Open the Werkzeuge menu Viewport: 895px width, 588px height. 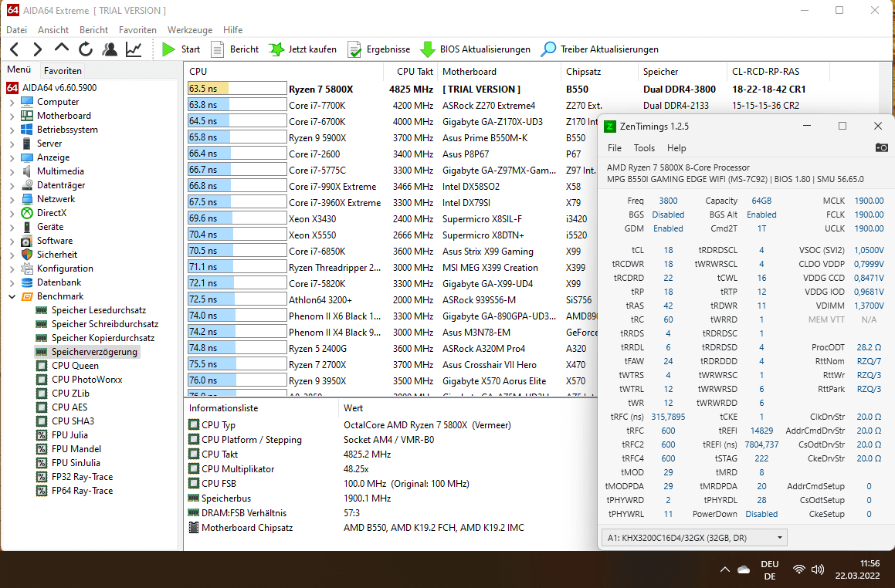[189, 29]
